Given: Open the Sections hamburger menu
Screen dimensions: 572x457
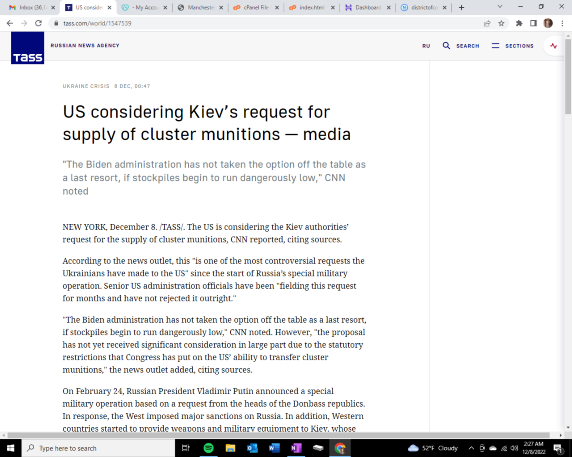Looking at the screenshot, I should [x=495, y=46].
